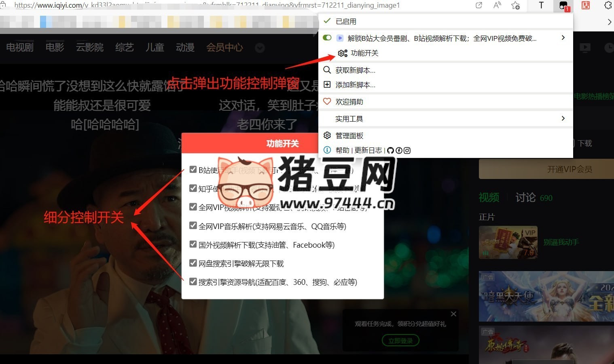Click the Instagram icon in Tampermonkey menu
The image size is (614, 364).
[x=407, y=150]
